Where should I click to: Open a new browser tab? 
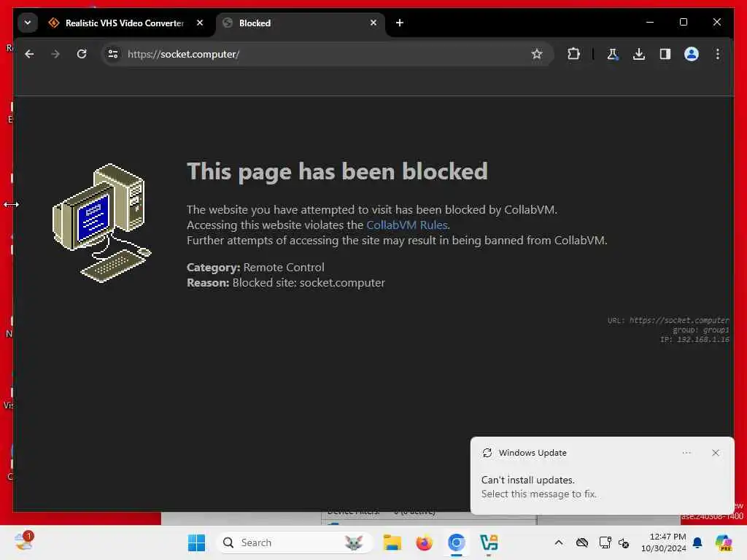pos(400,23)
